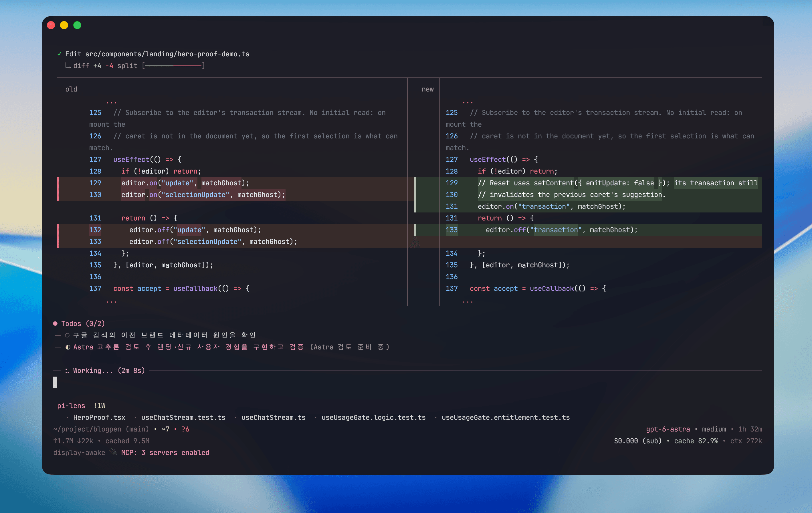Click the yellow minimize button of the terminal window
Screen dimensions: 812x513
[64, 25]
